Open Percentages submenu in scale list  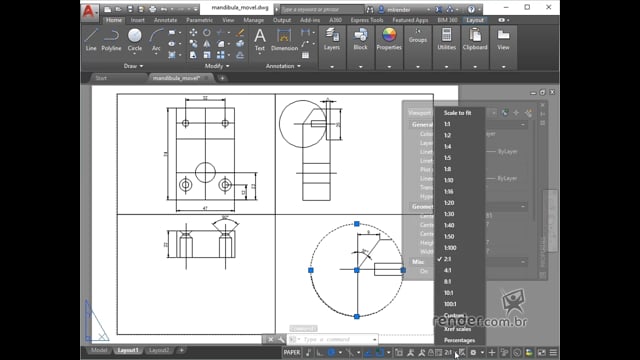pos(460,340)
